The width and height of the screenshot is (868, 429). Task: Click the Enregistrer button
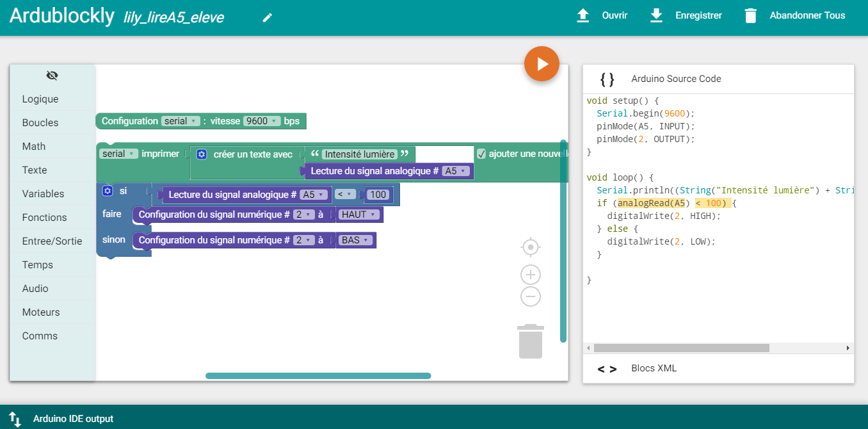point(686,15)
